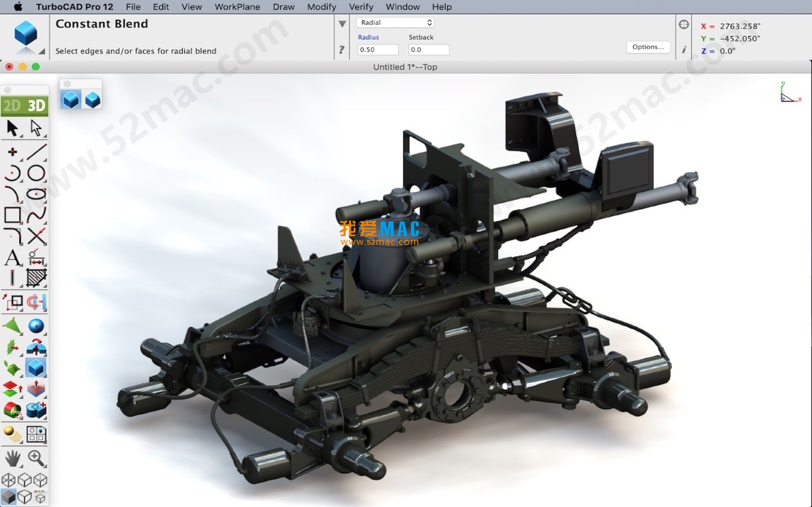Collapse tool options via the disclosure triangle
This screenshot has width=812, height=507.
(342, 24)
